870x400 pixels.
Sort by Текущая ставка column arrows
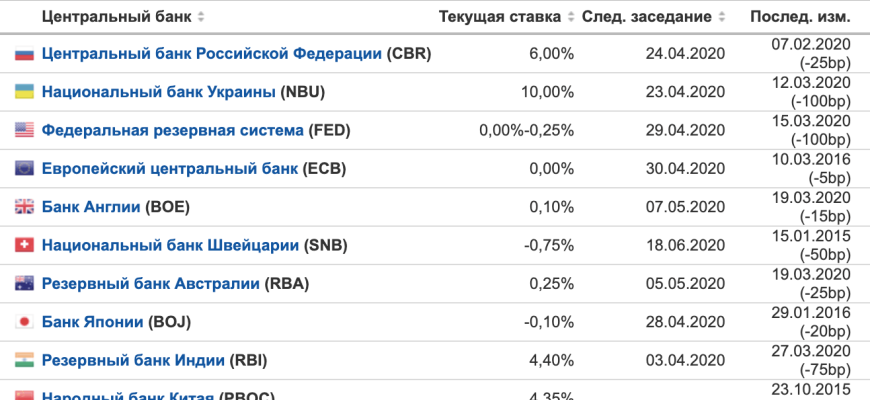[x=571, y=18]
